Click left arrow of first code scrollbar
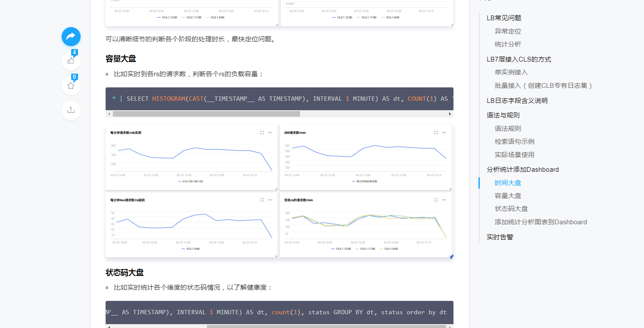This screenshot has width=644, height=328. pyautogui.click(x=109, y=114)
